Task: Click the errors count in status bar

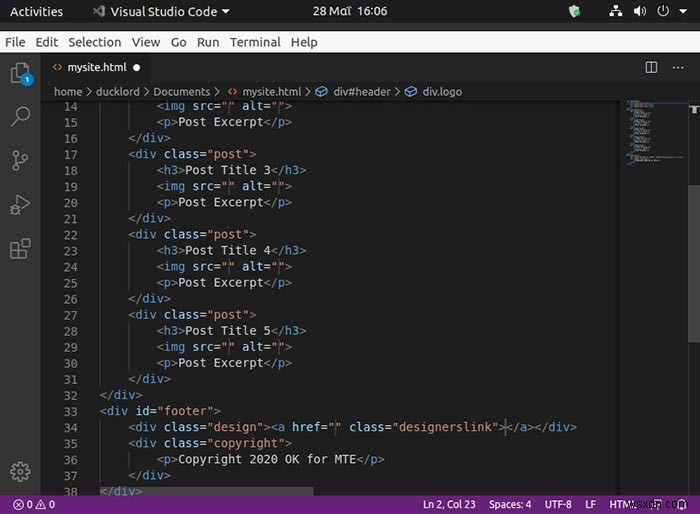Action: point(23,505)
